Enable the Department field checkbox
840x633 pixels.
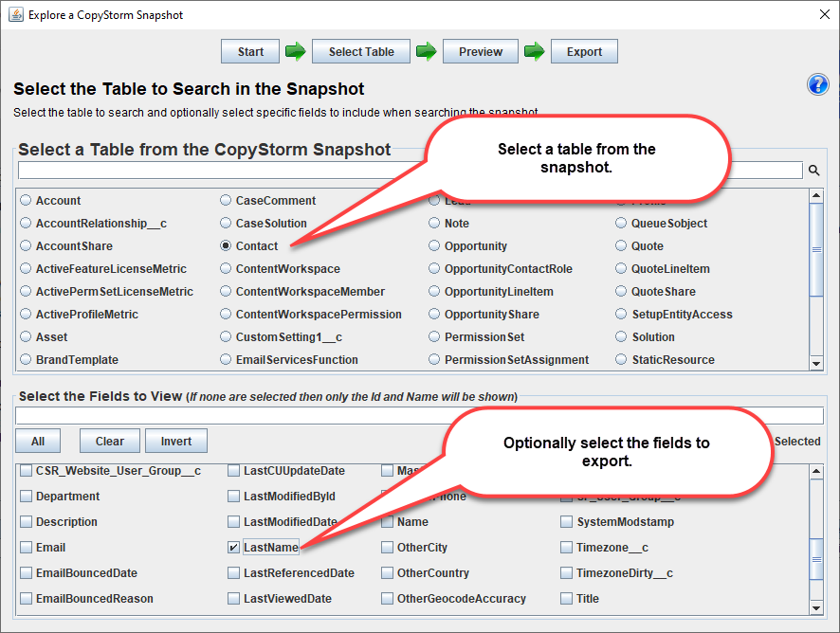tap(26, 496)
